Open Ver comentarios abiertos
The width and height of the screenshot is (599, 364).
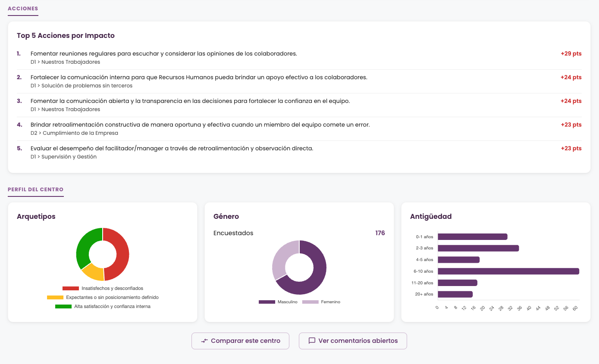353,341
